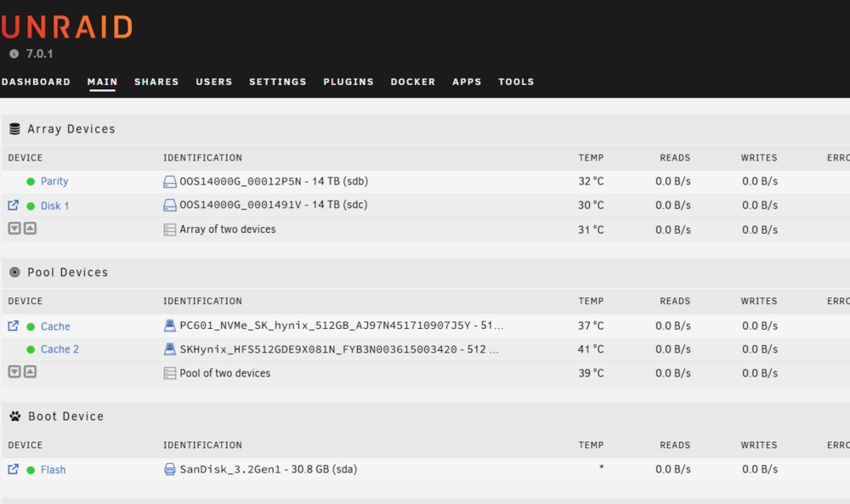Click the Pool Devices circle icon
The image size is (850, 504).
[14, 272]
